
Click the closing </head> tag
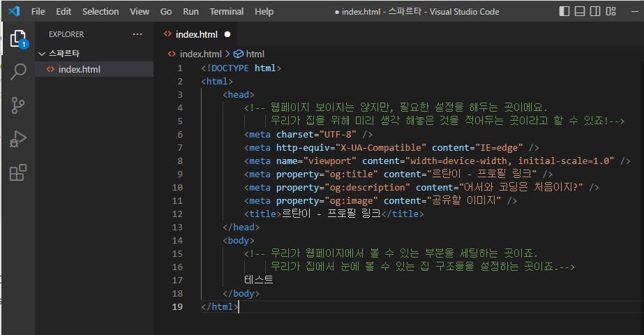241,227
